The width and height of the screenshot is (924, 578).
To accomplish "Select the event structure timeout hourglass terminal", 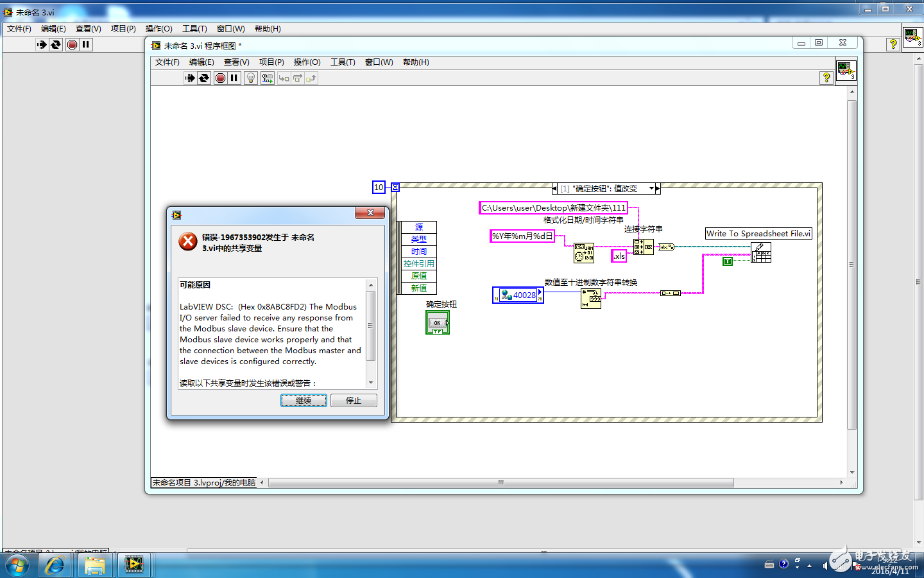I will point(395,188).
